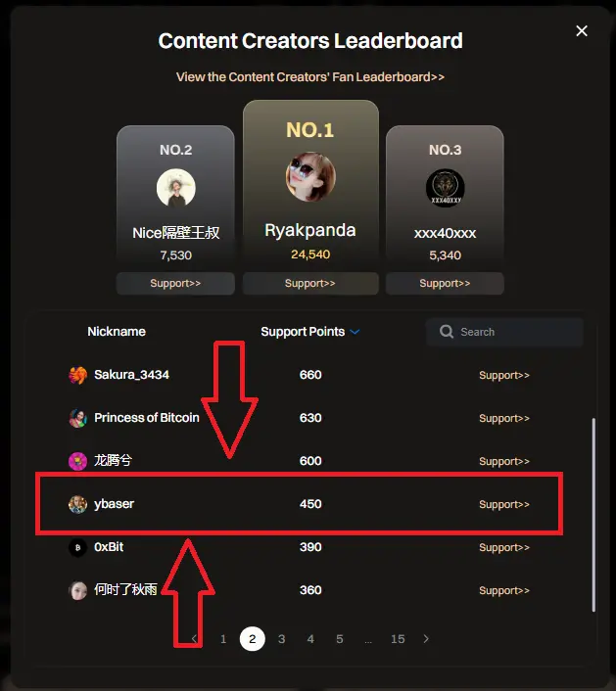Click the leaderboard list vertical scrollbar
The image size is (616, 691).
[x=593, y=514]
